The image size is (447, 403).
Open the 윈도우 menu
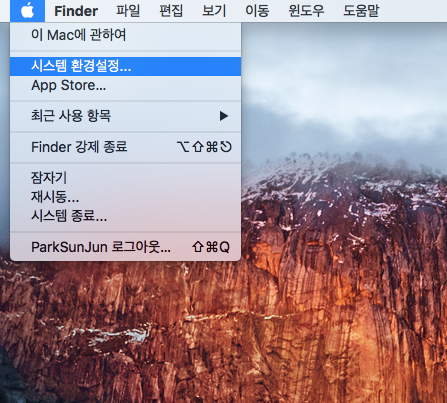306,11
